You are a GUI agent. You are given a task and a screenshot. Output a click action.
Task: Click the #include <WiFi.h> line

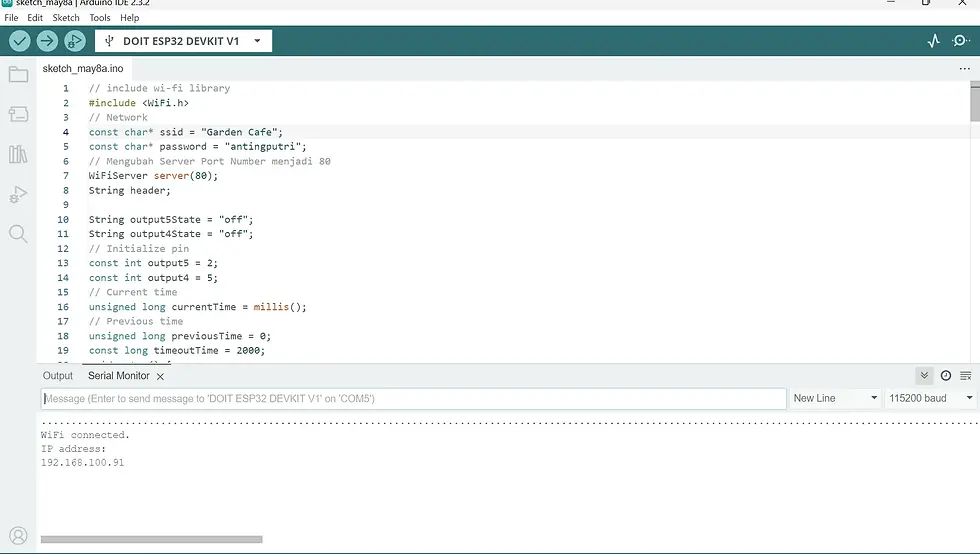(138, 103)
